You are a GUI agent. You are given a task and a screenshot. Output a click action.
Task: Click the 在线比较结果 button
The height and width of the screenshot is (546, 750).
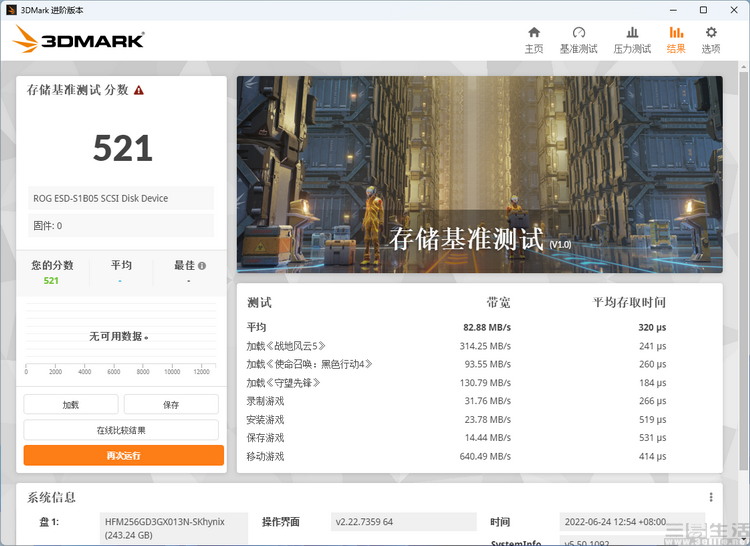click(x=121, y=430)
